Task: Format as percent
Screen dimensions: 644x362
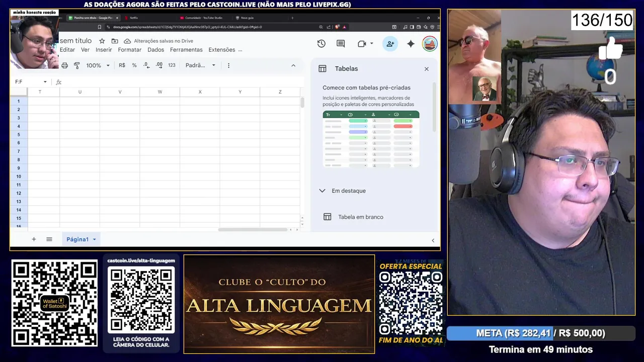Action: 134,65
